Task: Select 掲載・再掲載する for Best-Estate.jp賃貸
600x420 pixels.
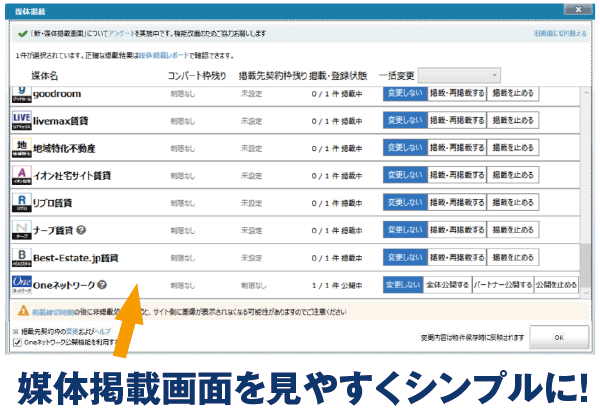Action: pos(457,257)
